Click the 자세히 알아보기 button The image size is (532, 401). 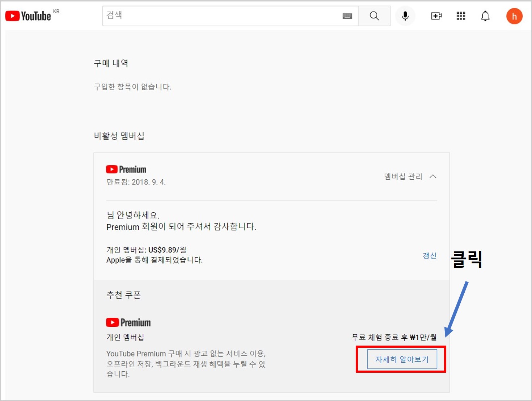402,359
